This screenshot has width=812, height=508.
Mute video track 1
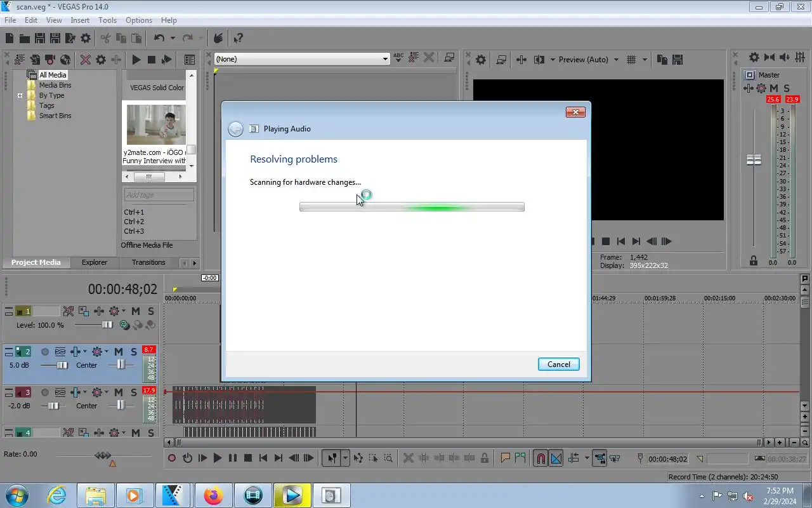coord(135,311)
